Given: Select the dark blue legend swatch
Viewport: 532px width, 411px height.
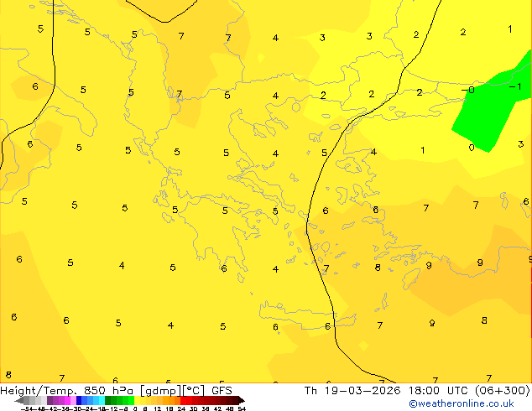Looking at the screenshot, I should [79, 400].
